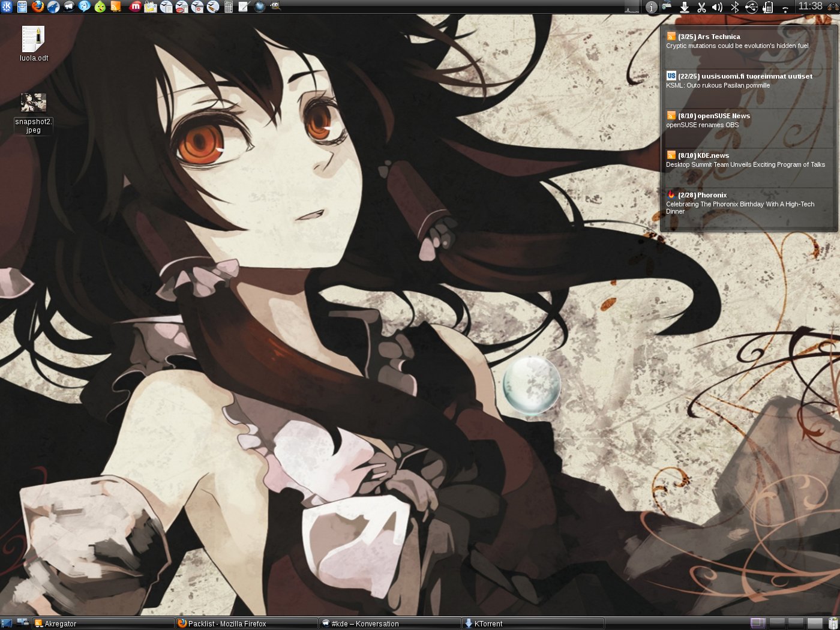Click the glass orb desktop widget
This screenshot has height=630, width=840.
tap(532, 385)
